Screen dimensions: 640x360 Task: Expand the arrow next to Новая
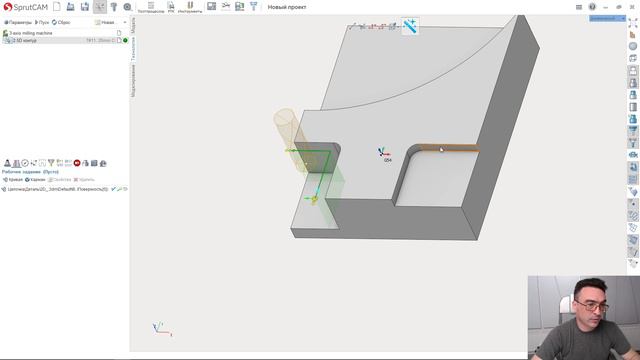[x=125, y=22]
